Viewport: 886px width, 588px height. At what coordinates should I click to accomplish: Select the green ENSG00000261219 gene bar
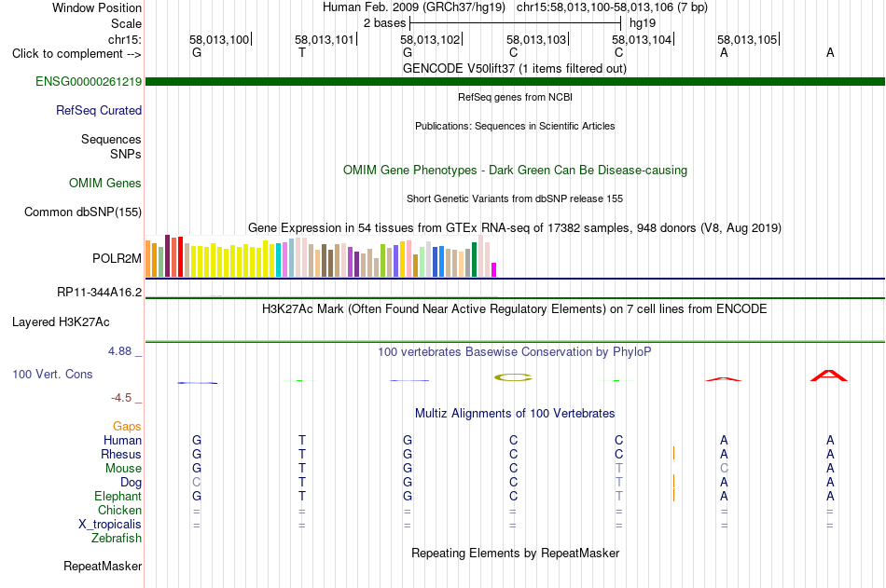click(515, 81)
